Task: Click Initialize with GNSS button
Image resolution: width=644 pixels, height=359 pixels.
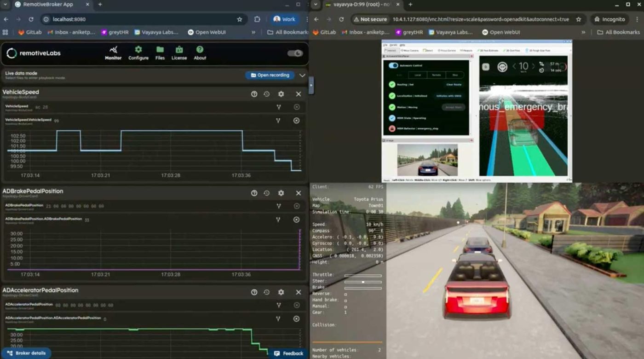Action: (449, 96)
